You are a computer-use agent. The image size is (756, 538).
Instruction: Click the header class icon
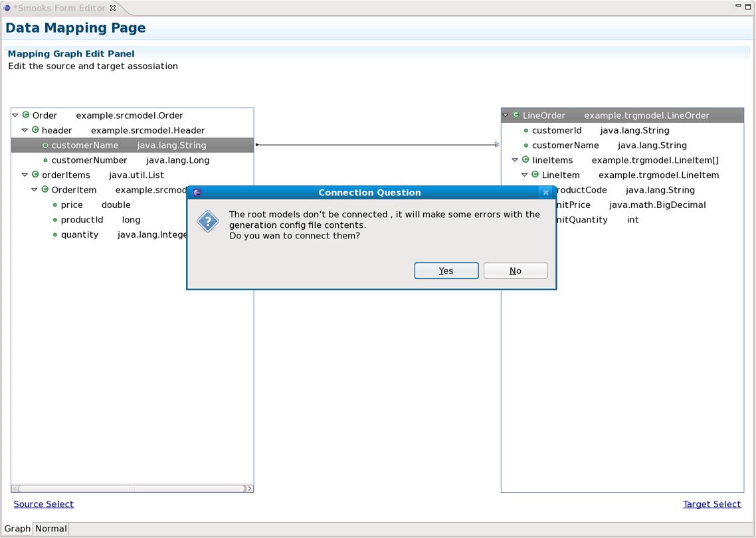[35, 130]
